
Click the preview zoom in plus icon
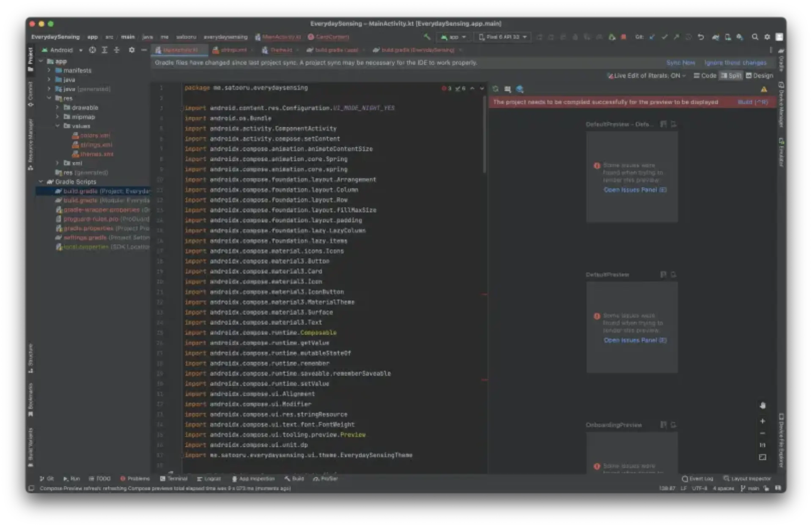tap(763, 421)
